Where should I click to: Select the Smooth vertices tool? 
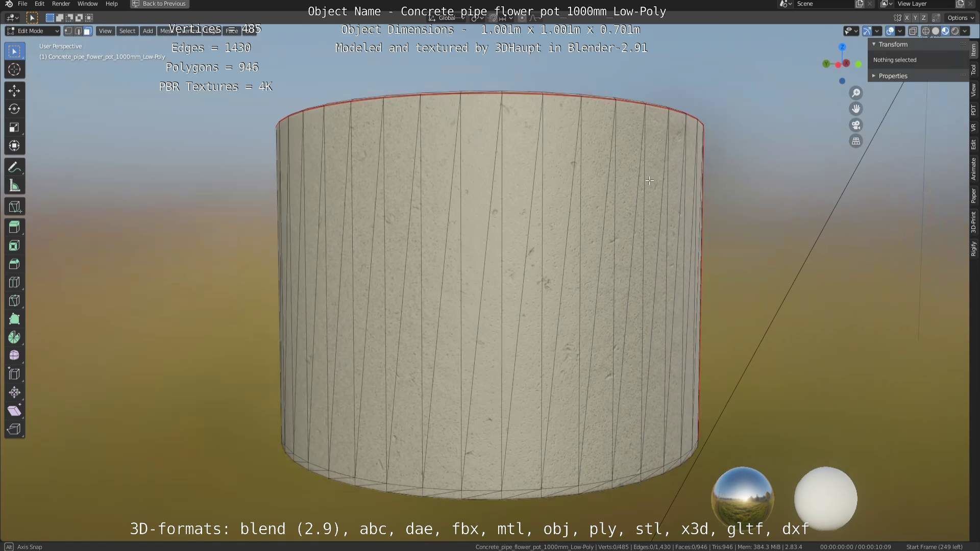pos(14,356)
